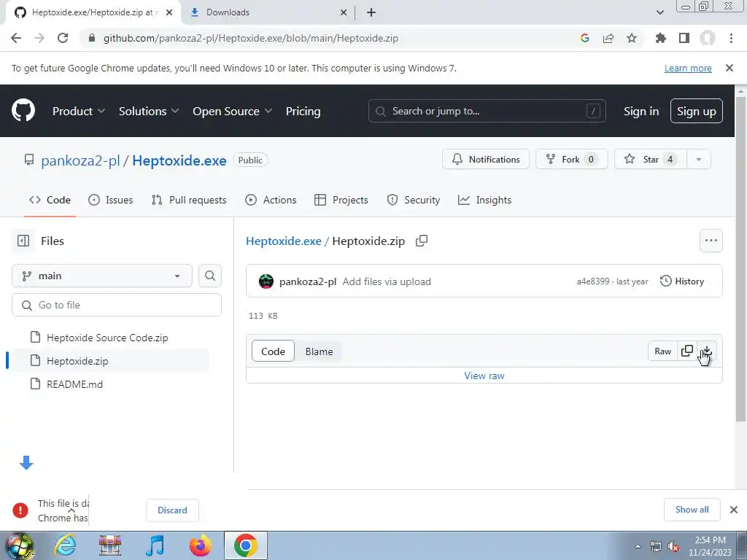Image resolution: width=747 pixels, height=560 pixels.
Task: Expand the Open Source menu
Action: [x=233, y=111]
